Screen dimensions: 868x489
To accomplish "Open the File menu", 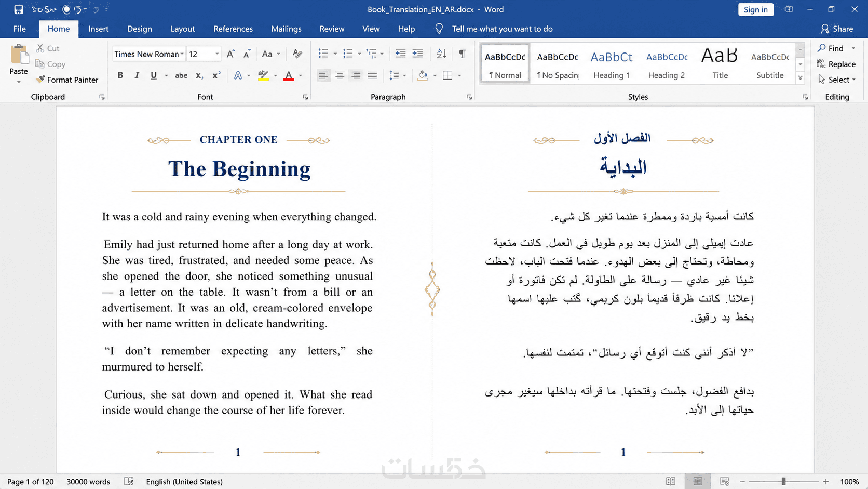I will tap(20, 29).
